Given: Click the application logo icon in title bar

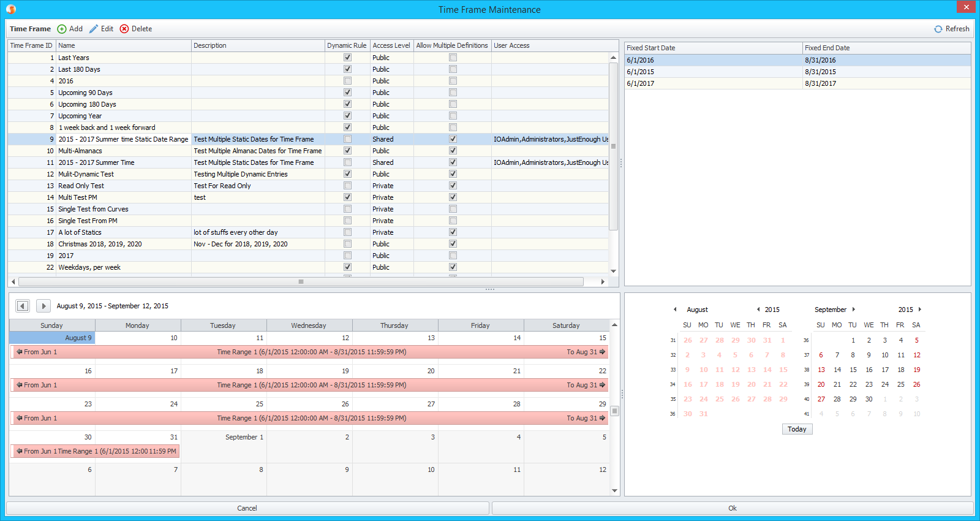Looking at the screenshot, I should pyautogui.click(x=11, y=9).
